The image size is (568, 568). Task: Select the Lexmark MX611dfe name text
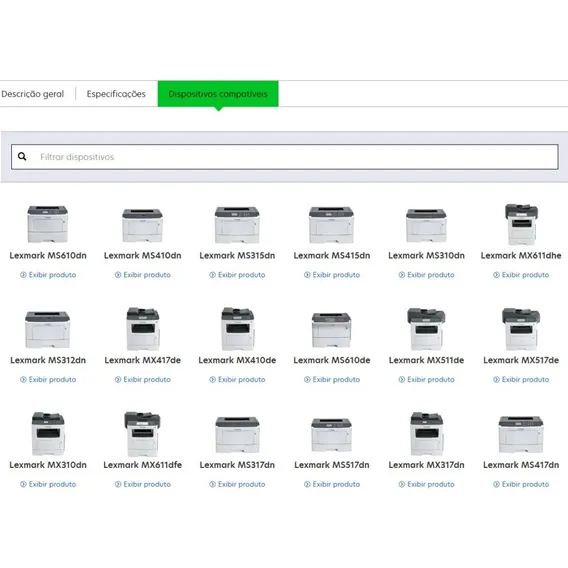[x=142, y=465]
